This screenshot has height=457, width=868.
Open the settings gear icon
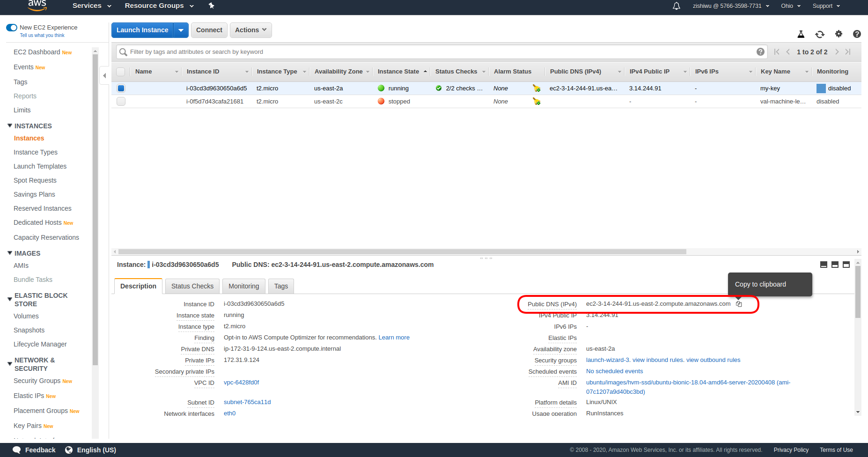coord(839,34)
